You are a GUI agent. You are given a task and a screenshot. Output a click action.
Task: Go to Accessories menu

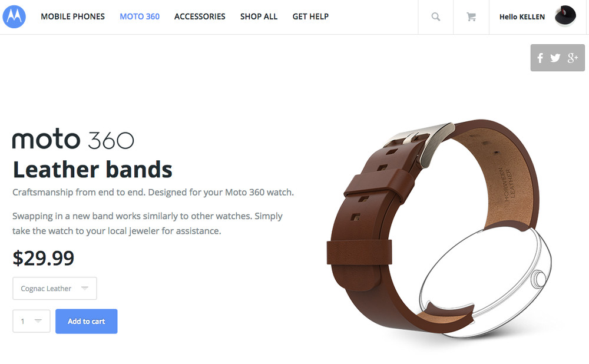tap(200, 16)
